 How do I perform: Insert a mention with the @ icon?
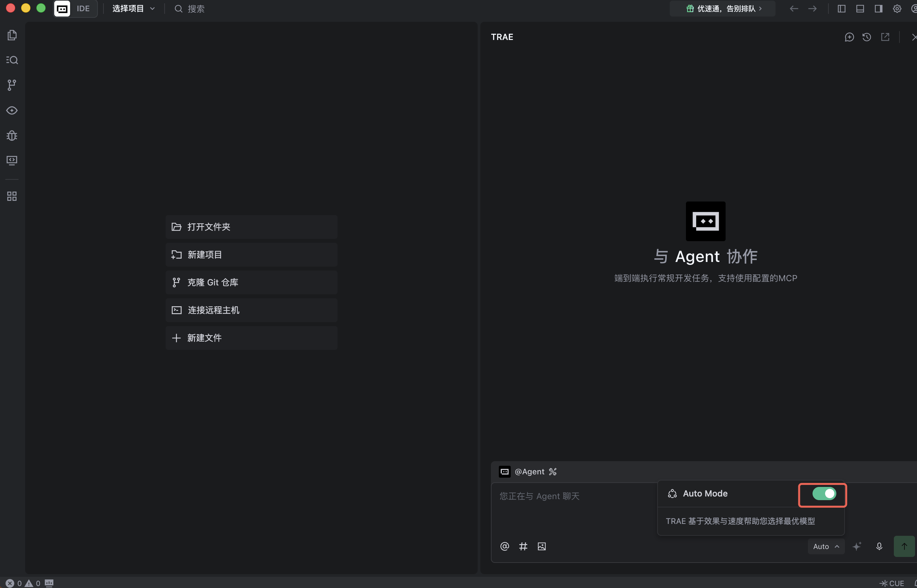[504, 546]
